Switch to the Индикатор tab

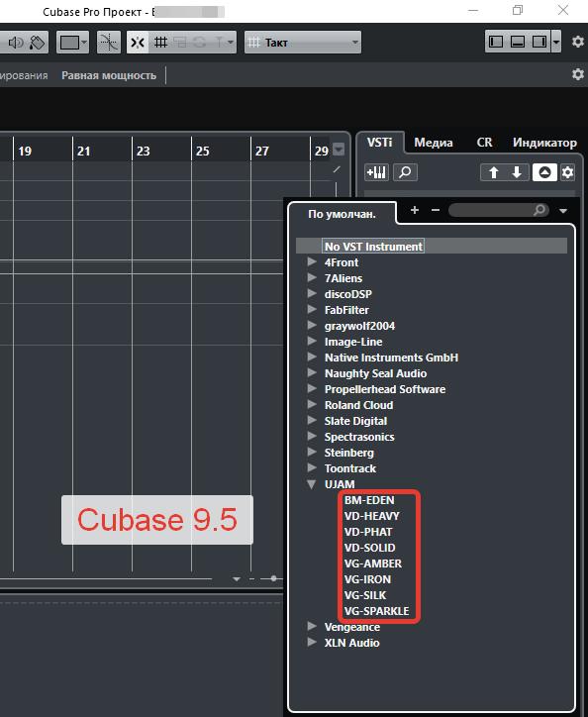click(x=544, y=143)
